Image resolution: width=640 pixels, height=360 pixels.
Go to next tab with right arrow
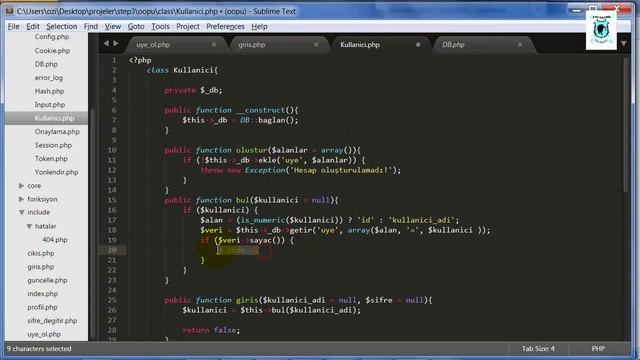click(116, 43)
